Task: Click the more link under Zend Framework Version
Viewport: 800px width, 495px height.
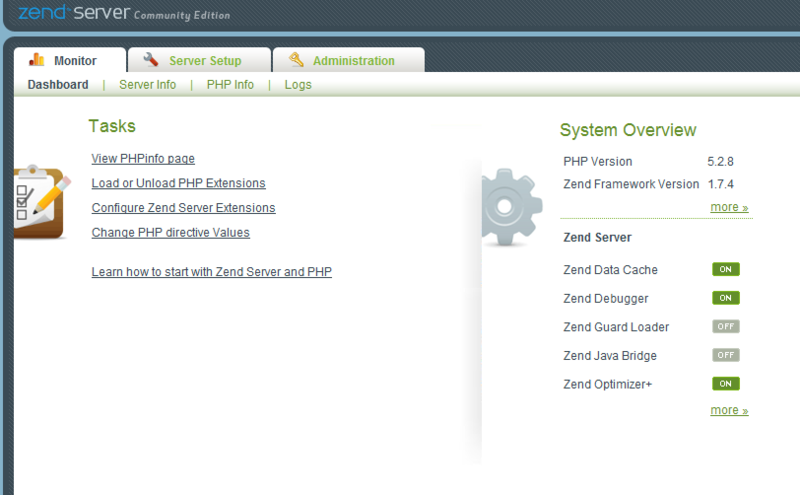Action: click(x=729, y=207)
